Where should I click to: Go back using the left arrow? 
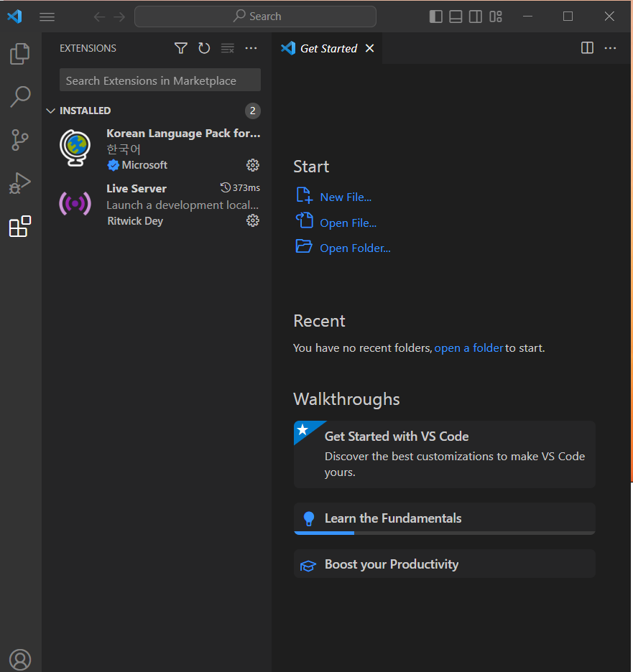coord(99,17)
